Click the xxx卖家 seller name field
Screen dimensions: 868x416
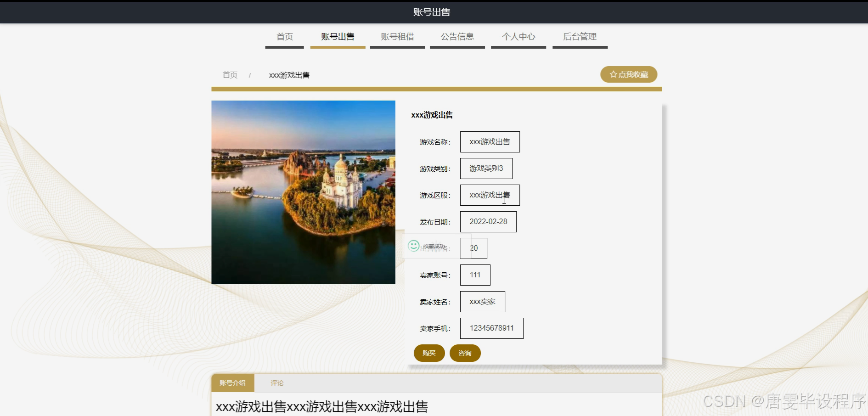[483, 302]
